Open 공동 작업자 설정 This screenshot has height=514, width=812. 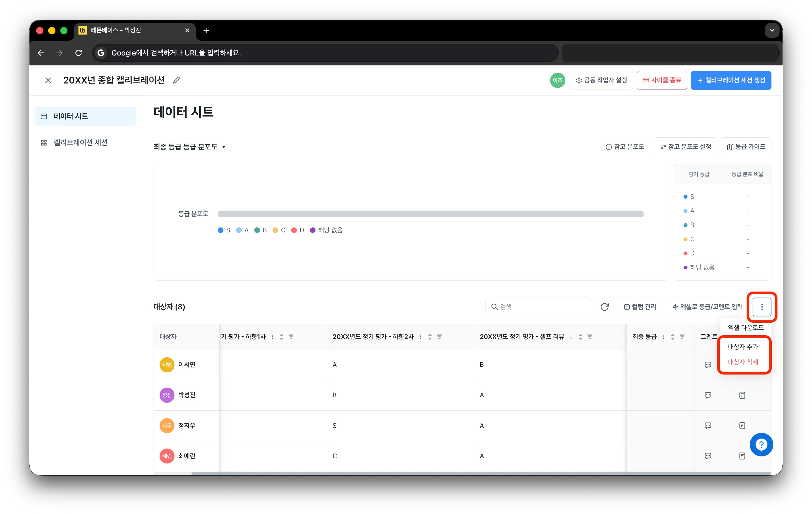[601, 80]
